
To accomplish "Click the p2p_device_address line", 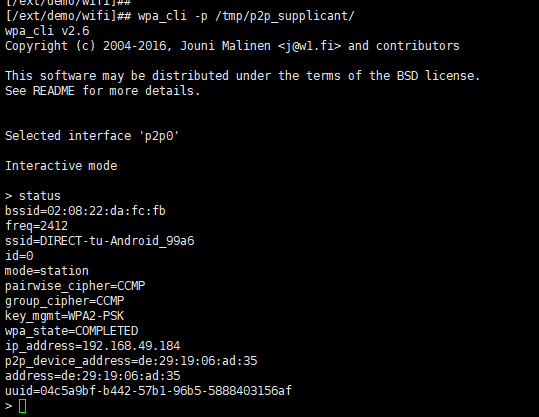I will (x=131, y=361).
